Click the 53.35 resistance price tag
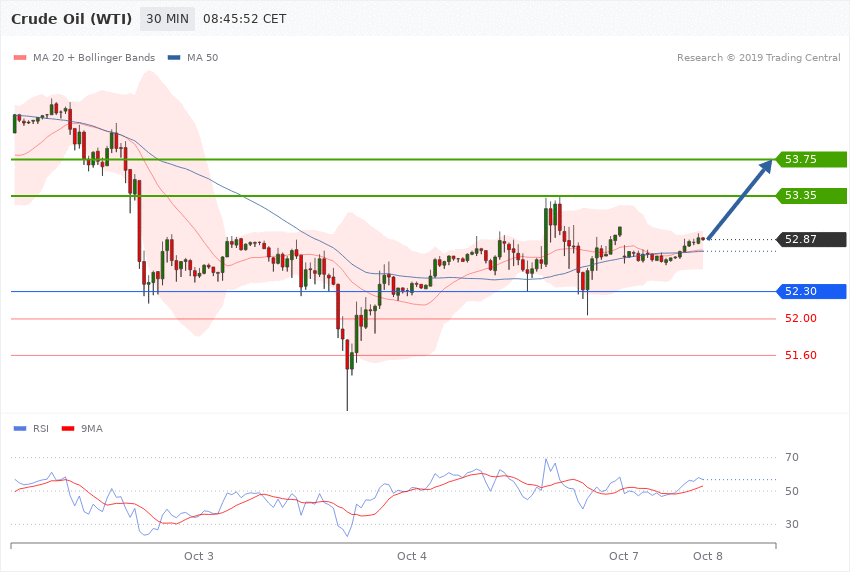The width and height of the screenshot is (850, 576). click(x=812, y=196)
